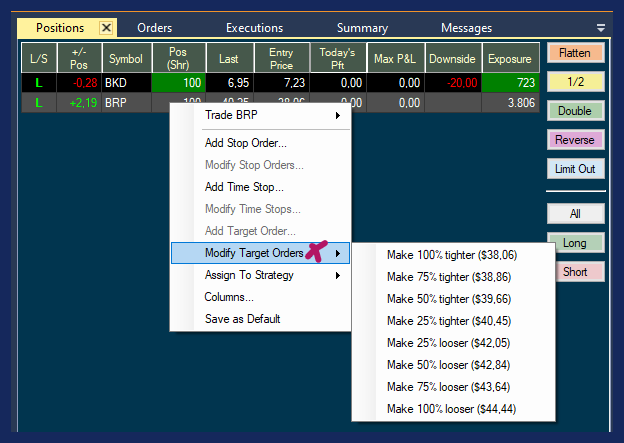Click the BKD symbol row
Image resolution: width=624 pixels, height=443 pixels.
coord(125,82)
